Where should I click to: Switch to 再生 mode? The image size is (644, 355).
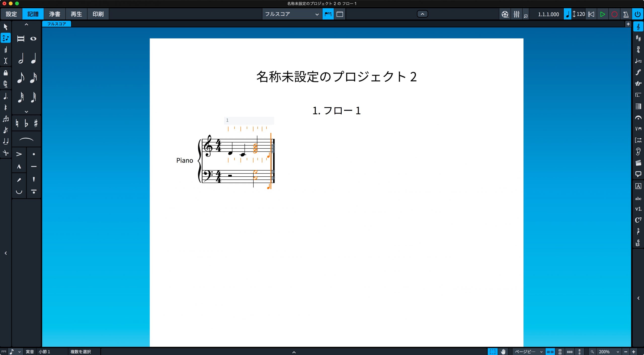click(x=76, y=14)
